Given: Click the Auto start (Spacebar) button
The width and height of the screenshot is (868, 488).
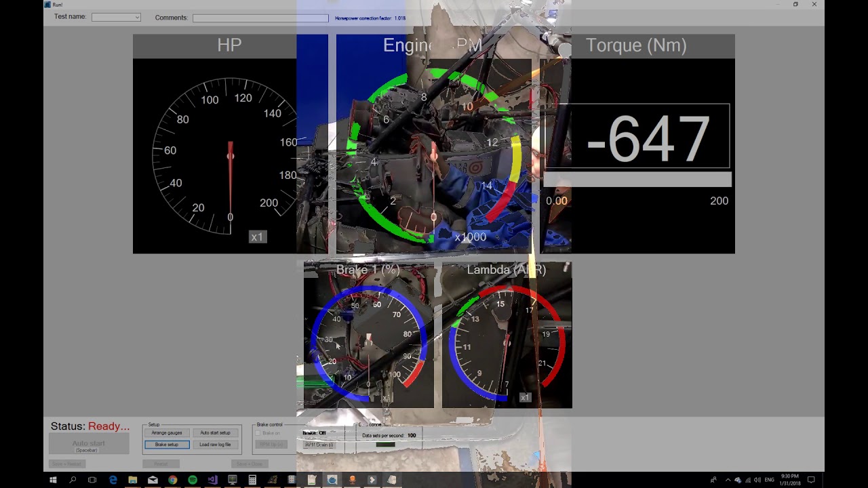Looking at the screenshot, I should [x=89, y=445].
